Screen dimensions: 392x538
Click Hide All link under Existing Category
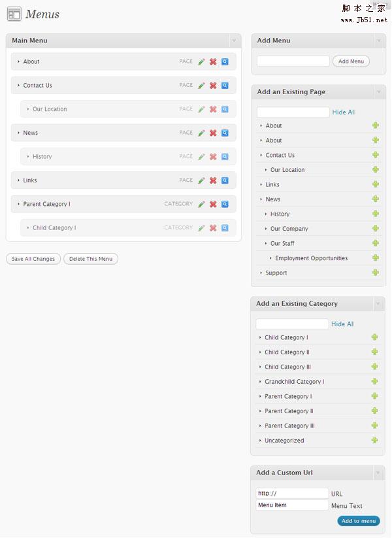pos(342,324)
